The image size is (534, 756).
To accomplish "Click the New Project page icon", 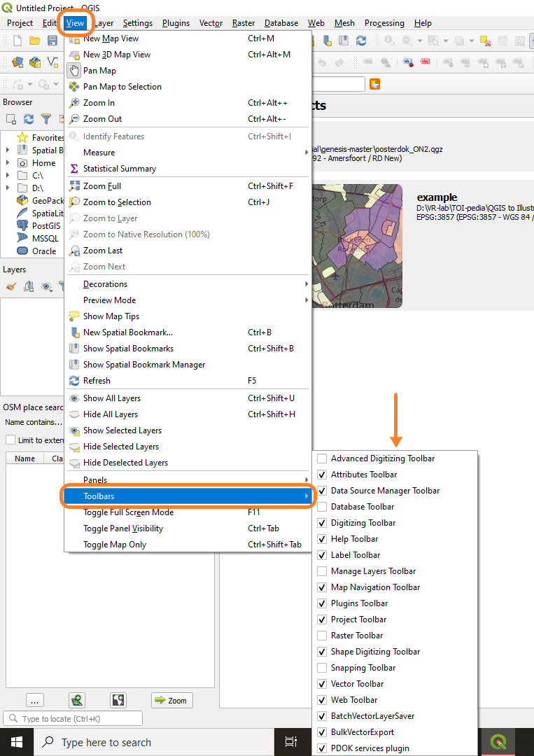I will (x=17, y=41).
